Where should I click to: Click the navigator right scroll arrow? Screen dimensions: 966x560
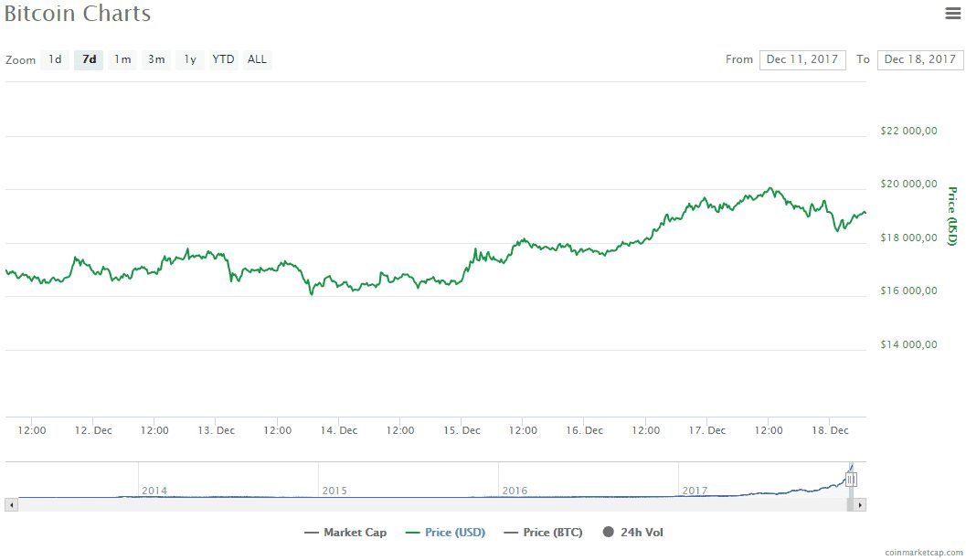pyautogui.click(x=860, y=505)
